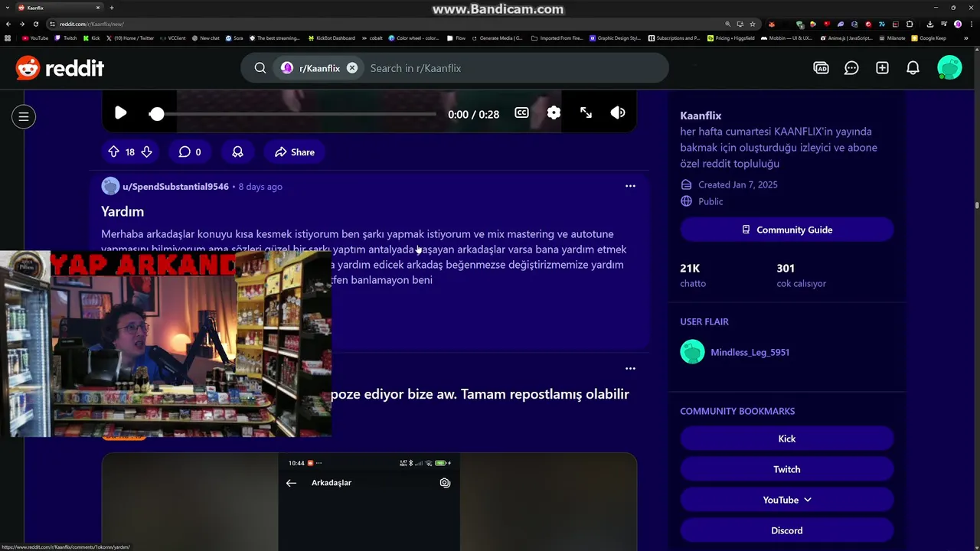Open the browser profile avatar
This screenshot has width=980, height=551.
coord(958,24)
